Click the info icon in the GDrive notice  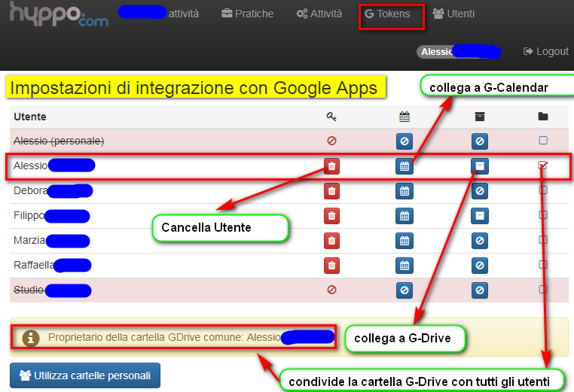31,338
